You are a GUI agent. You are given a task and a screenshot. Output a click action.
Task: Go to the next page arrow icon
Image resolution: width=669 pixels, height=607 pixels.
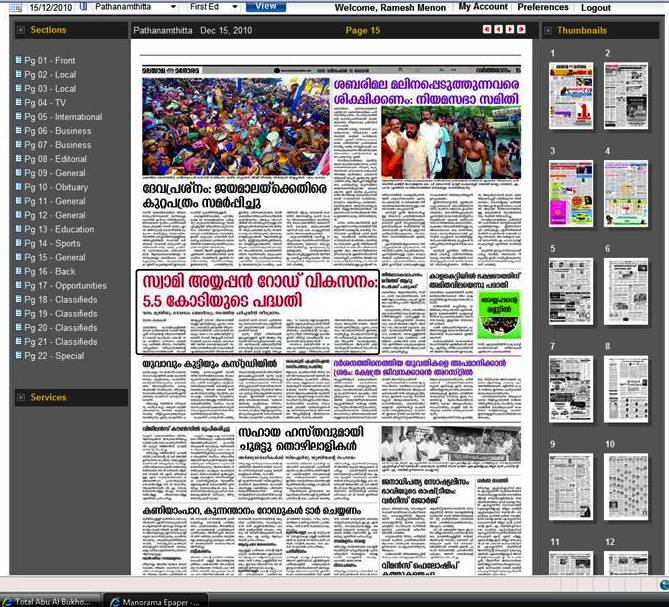tap(509, 30)
